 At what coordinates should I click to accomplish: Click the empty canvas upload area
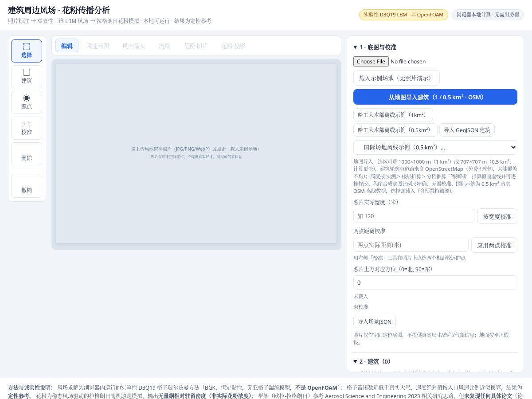point(196,153)
